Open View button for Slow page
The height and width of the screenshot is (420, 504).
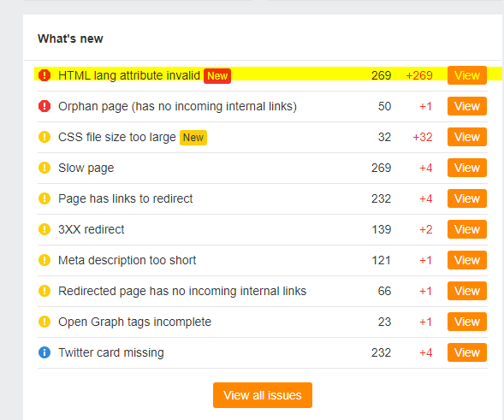point(466,168)
